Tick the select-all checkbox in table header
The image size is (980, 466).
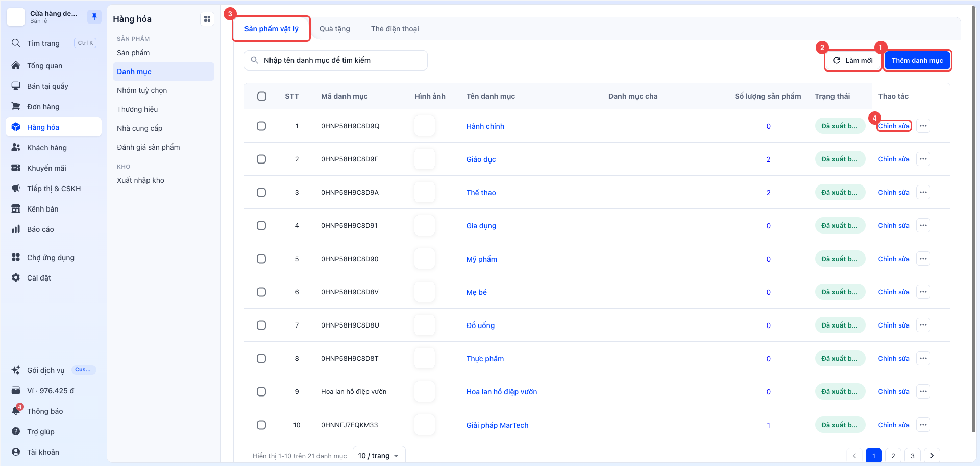(262, 96)
